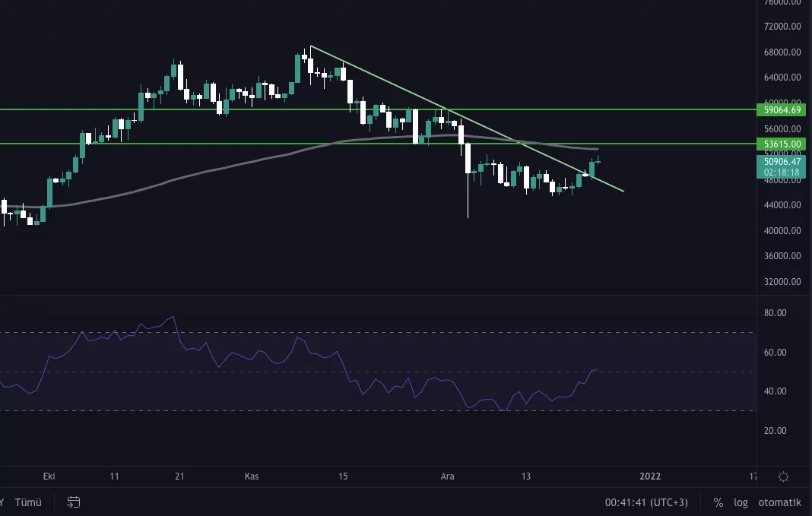Open timezone menu showing 00:41:41 (UTC+3)
Screen dimensions: 812x516
[x=646, y=502]
